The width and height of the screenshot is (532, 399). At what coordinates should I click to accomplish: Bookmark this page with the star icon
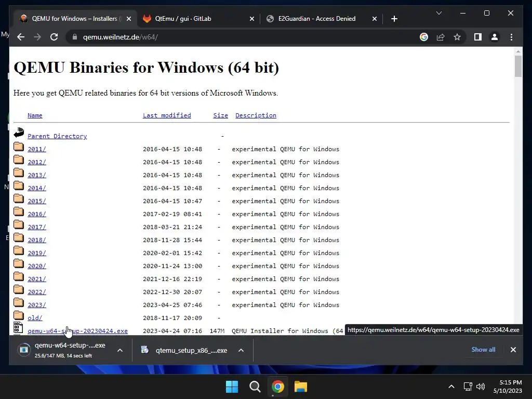457,37
